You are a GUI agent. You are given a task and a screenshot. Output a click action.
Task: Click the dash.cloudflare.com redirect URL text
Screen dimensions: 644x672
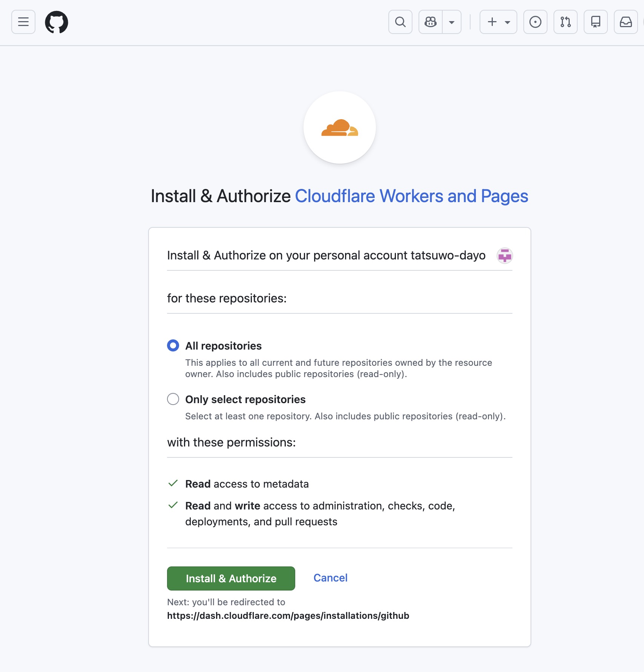point(288,615)
